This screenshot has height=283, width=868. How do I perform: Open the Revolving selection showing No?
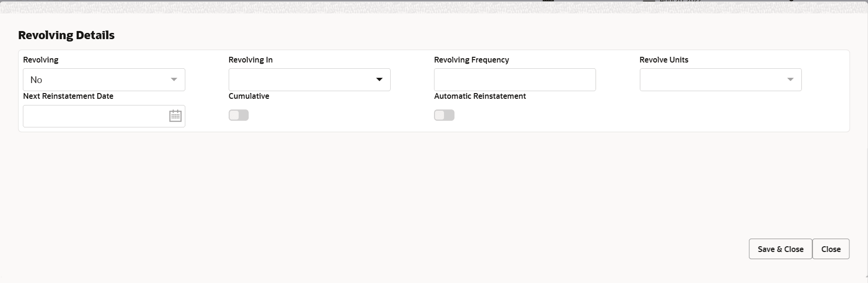pyautogui.click(x=104, y=80)
